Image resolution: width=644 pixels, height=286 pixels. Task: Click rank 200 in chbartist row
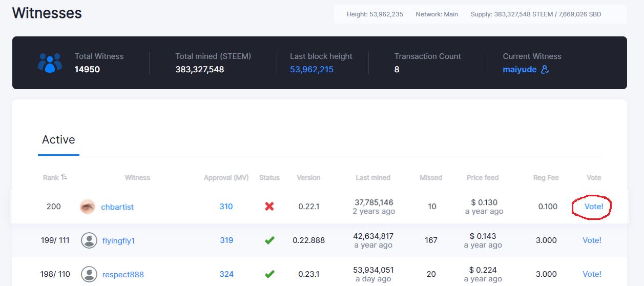pyautogui.click(x=53, y=207)
